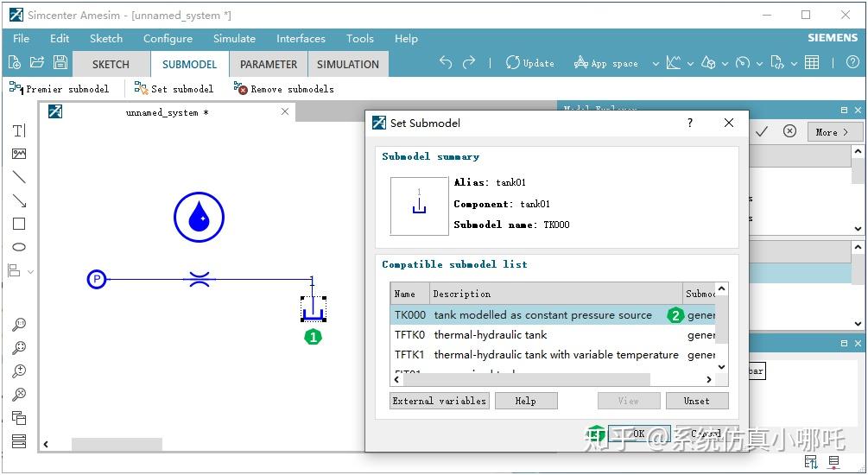Screen dimensions: 868x475
Task: Expand the App space dropdown arrow
Action: tap(656, 64)
